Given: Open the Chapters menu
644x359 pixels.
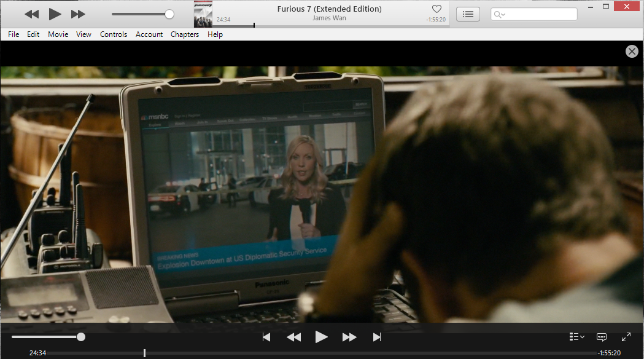Looking at the screenshot, I should coord(185,34).
